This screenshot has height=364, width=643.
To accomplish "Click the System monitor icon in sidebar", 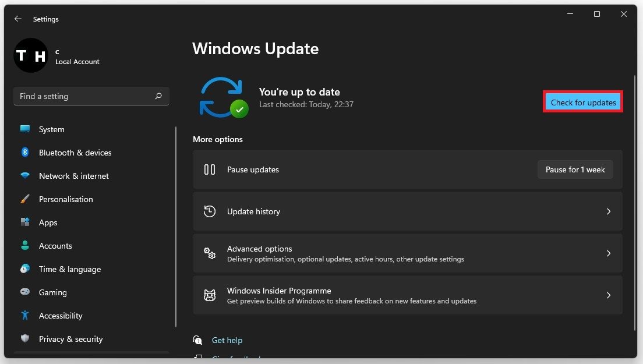I will point(25,129).
